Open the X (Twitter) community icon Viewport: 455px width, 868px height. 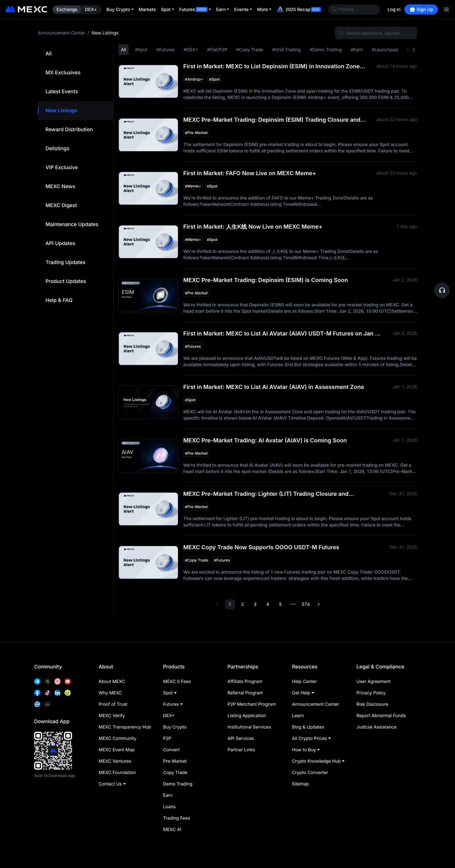(x=47, y=681)
